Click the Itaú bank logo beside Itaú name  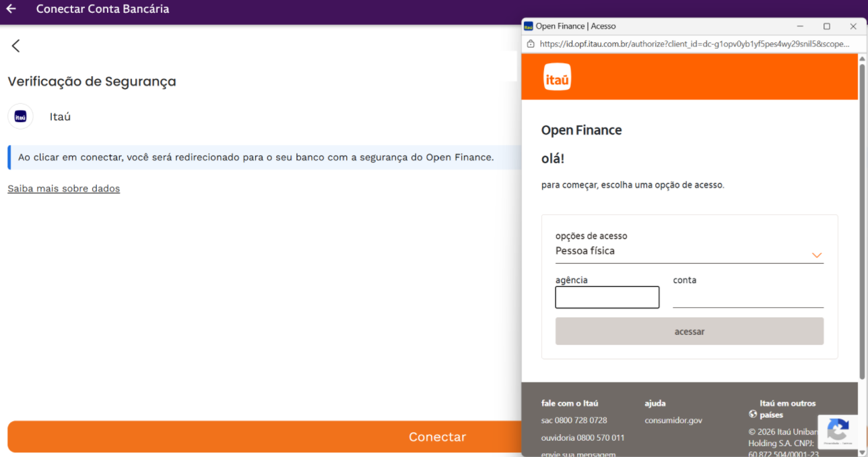(x=20, y=117)
